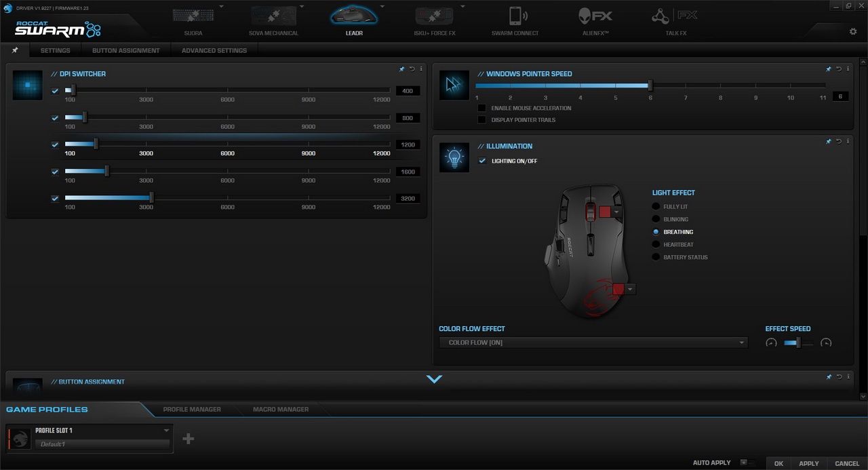Select Blinking light effect

[656, 219]
